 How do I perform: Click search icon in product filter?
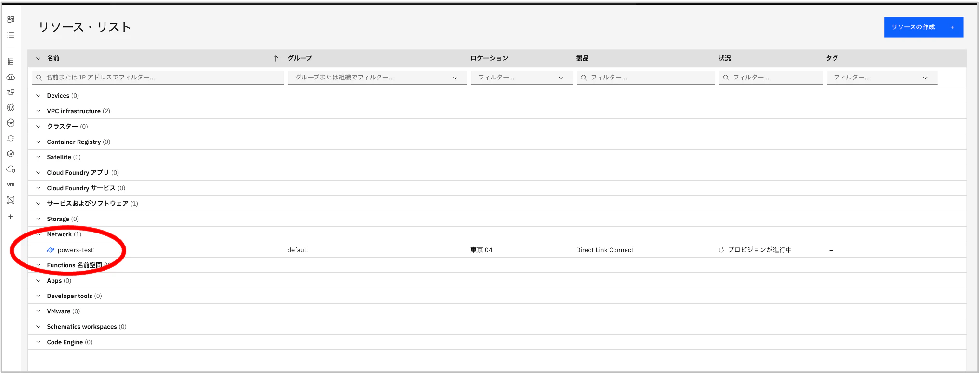(584, 78)
